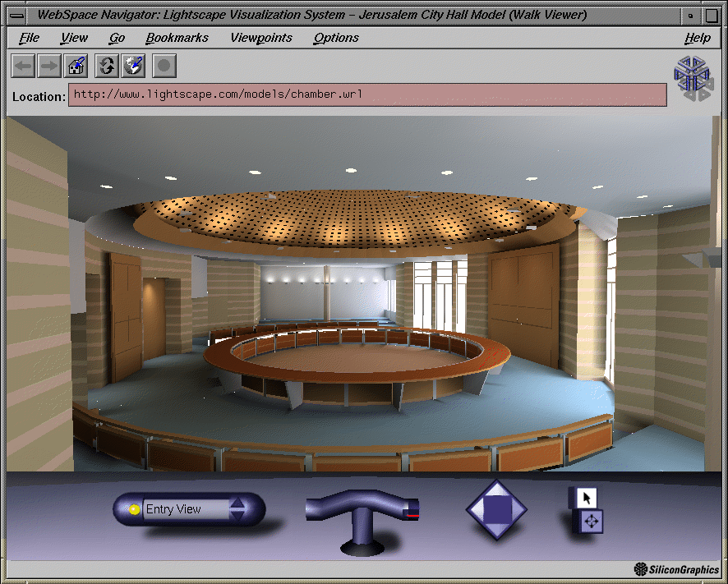Click the walk joystick handle bar
This screenshot has width=728, height=584.
tap(362, 505)
